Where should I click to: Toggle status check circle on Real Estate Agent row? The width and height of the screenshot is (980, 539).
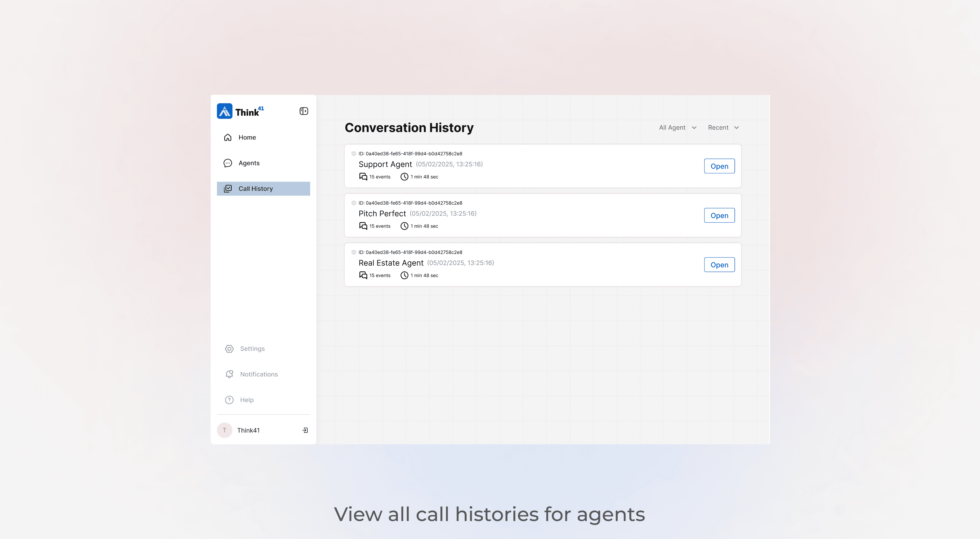pos(353,252)
